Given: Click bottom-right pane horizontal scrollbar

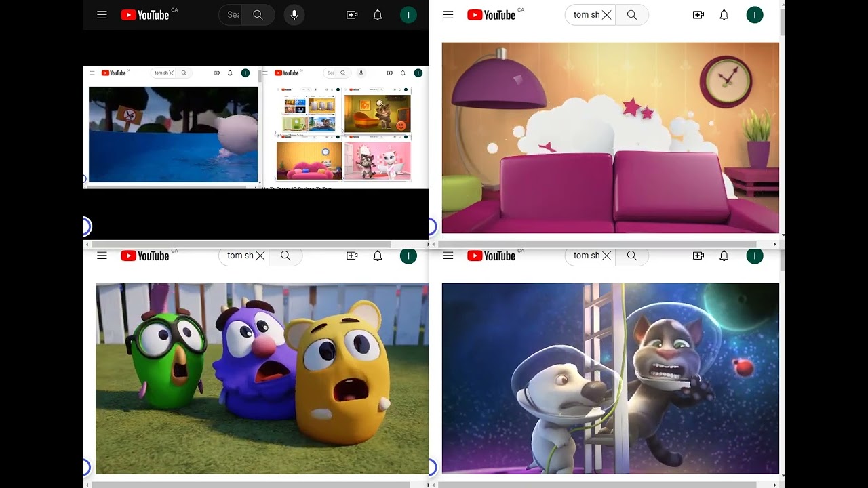Looking at the screenshot, I should pos(597,485).
